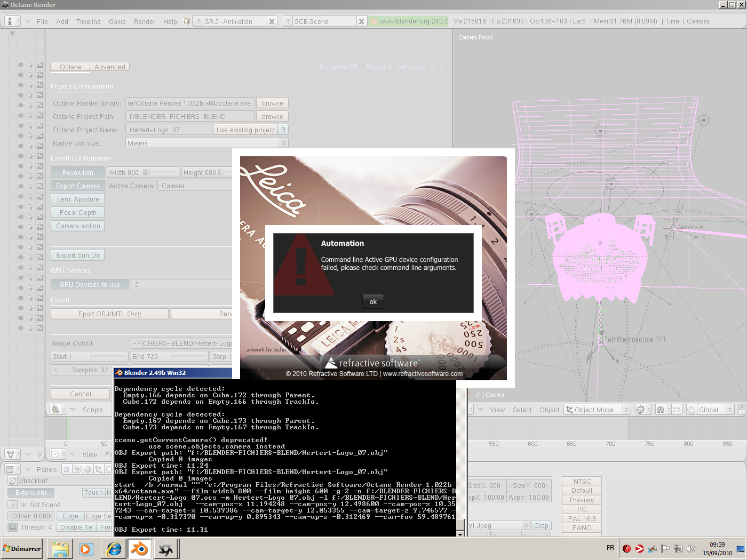
Task: Browse for the Octane Render Binary
Action: (x=273, y=103)
